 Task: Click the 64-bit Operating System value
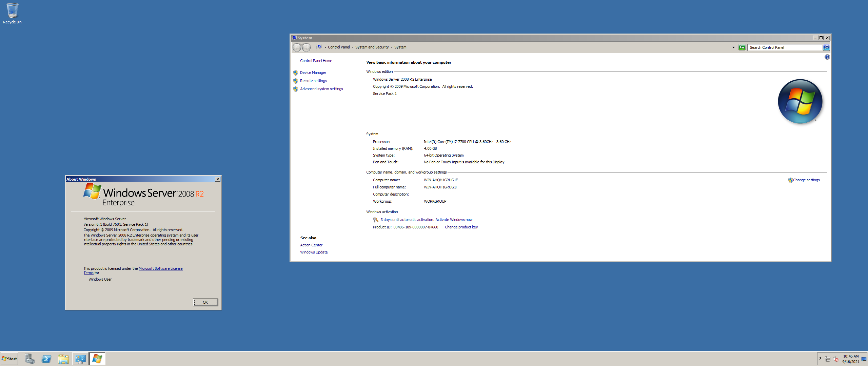[443, 156]
